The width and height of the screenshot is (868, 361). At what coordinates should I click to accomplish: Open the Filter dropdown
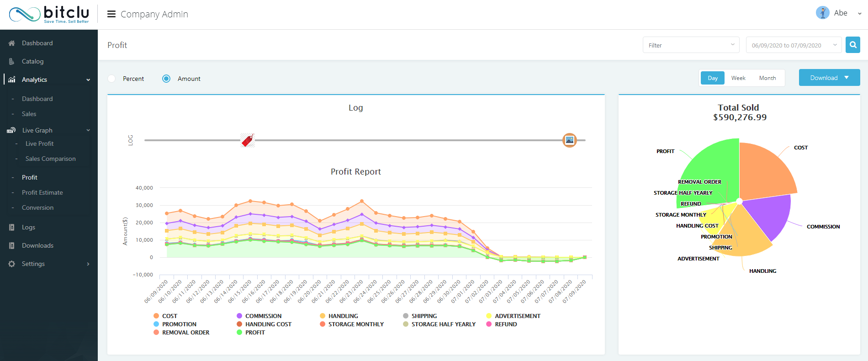pos(691,45)
